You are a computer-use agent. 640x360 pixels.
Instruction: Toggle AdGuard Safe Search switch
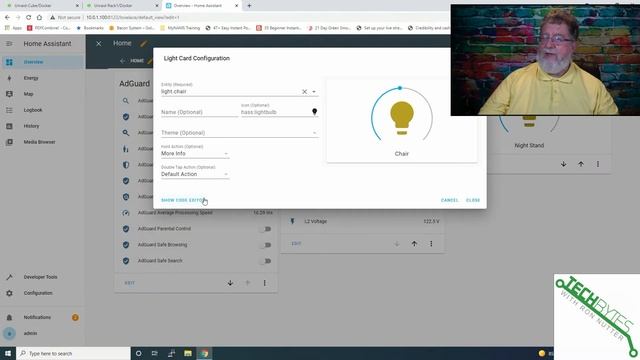[266, 261]
